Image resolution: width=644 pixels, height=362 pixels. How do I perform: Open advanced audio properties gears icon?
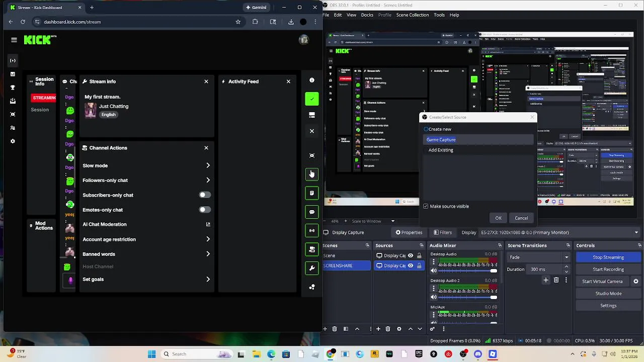(x=432, y=329)
